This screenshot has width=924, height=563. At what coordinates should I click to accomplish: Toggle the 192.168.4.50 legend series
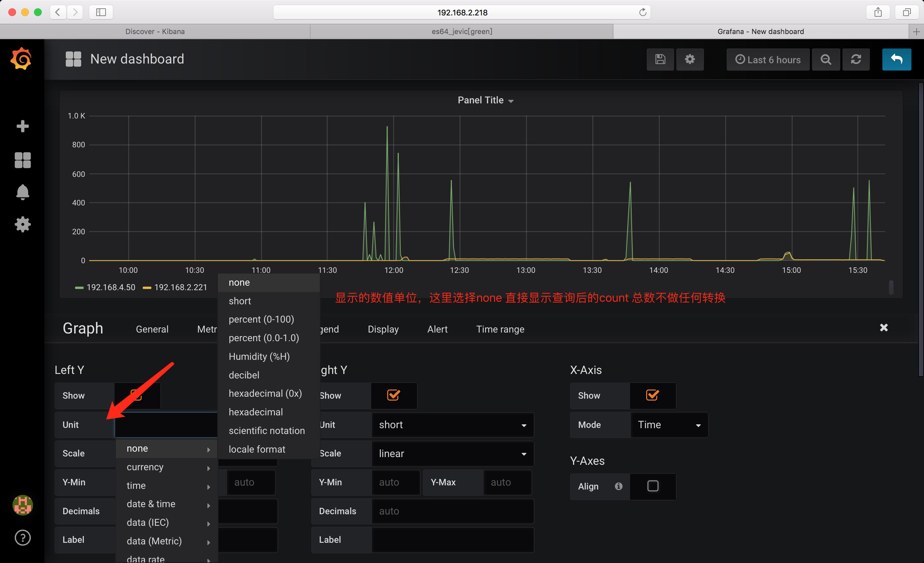pyautogui.click(x=111, y=287)
